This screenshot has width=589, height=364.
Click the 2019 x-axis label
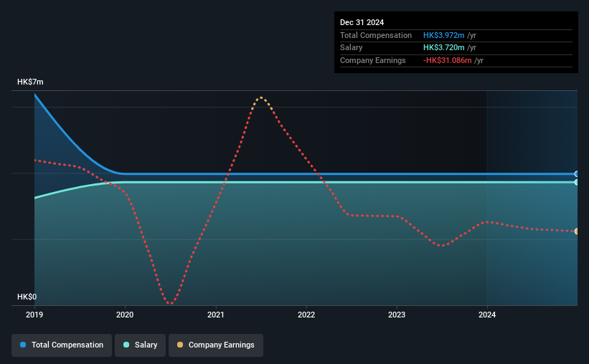(34, 315)
